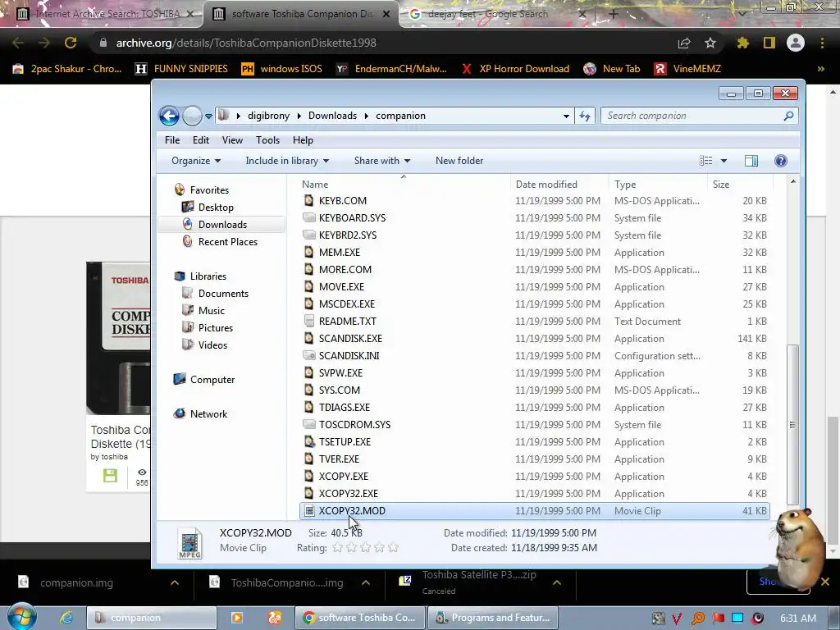Click the Change your view icon
The height and width of the screenshot is (630, 840).
click(706, 161)
